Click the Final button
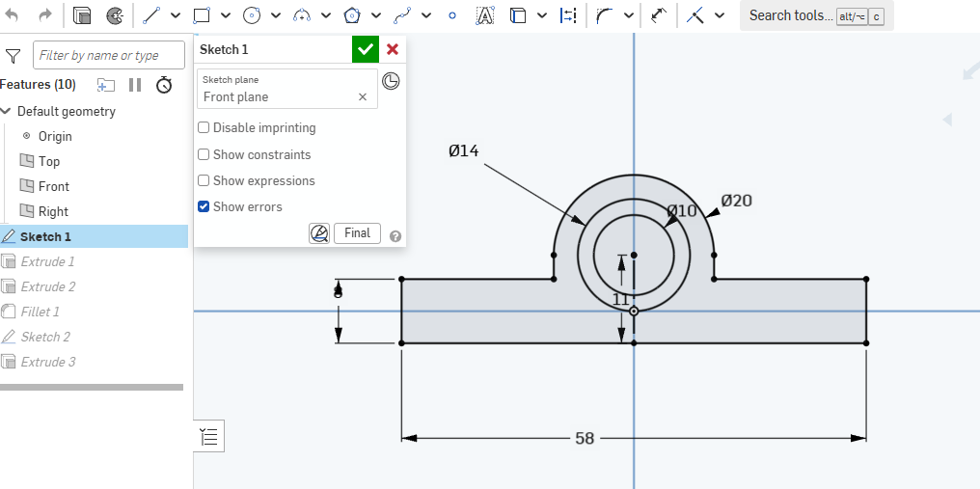Viewport: 980px width, 489px height. pos(358,233)
